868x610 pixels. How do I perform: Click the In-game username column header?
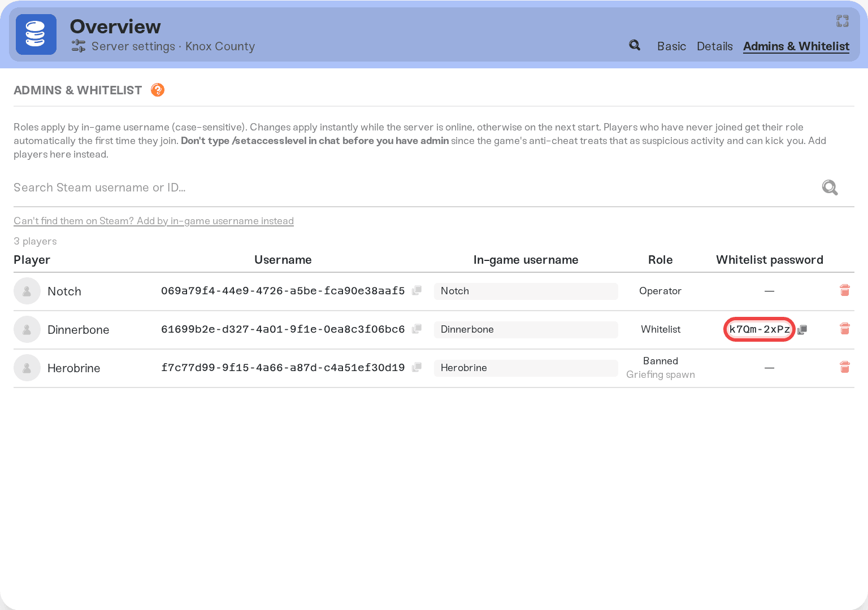coord(526,260)
